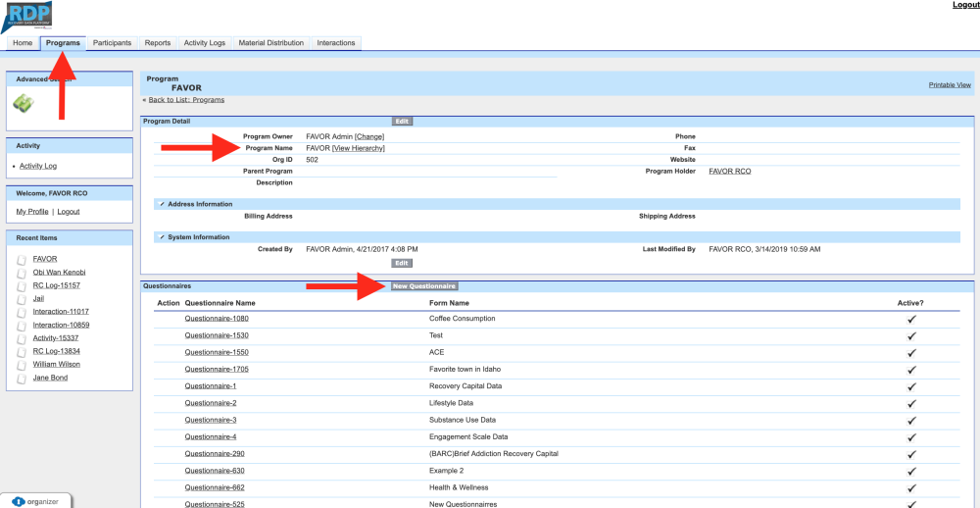980x508 pixels.
Task: Click document icon beside Interaction-11017
Action: tap(22, 312)
